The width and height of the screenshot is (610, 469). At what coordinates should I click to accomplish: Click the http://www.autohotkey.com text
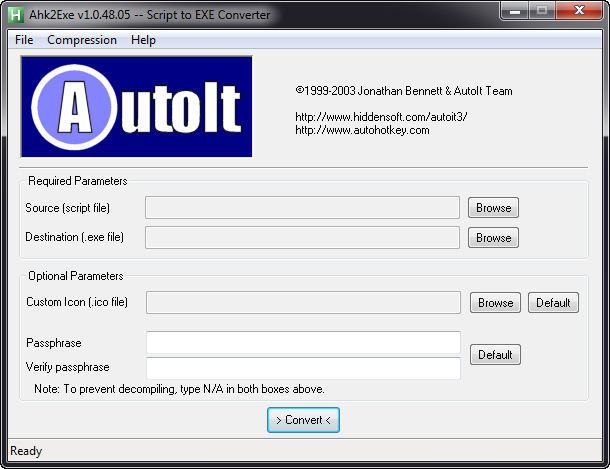click(x=362, y=130)
